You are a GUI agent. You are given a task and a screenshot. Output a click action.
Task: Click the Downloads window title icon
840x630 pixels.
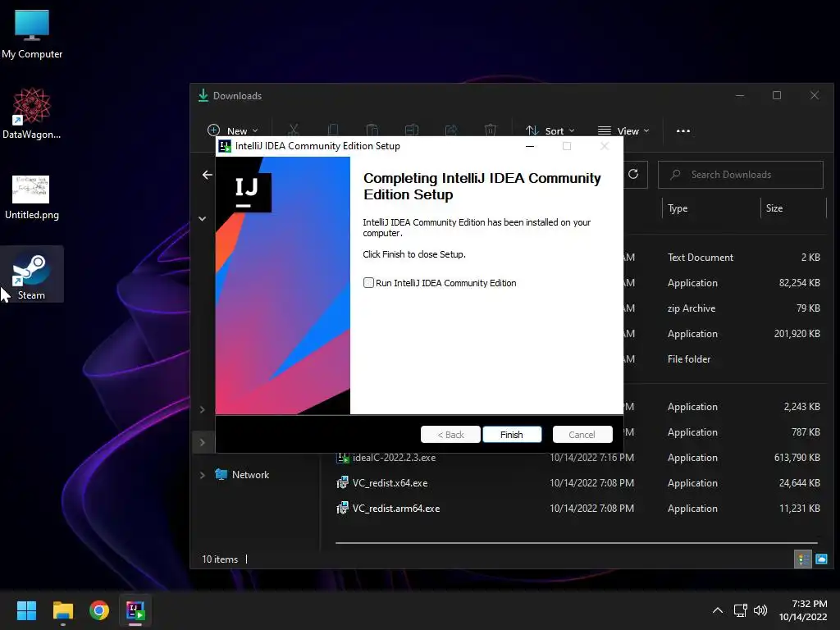pos(203,95)
